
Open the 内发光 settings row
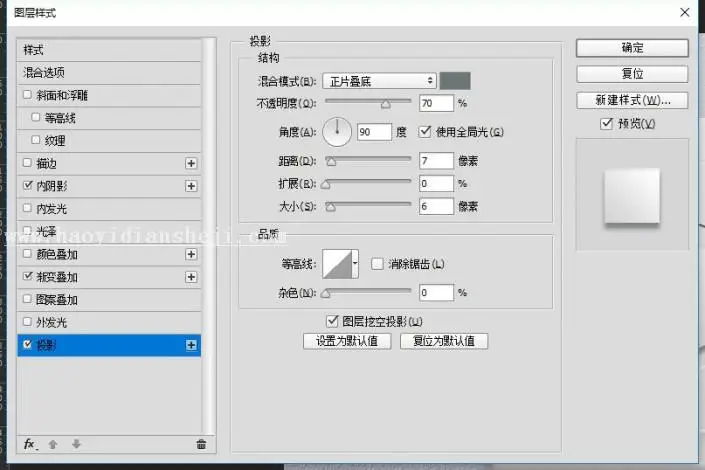click(x=109, y=209)
